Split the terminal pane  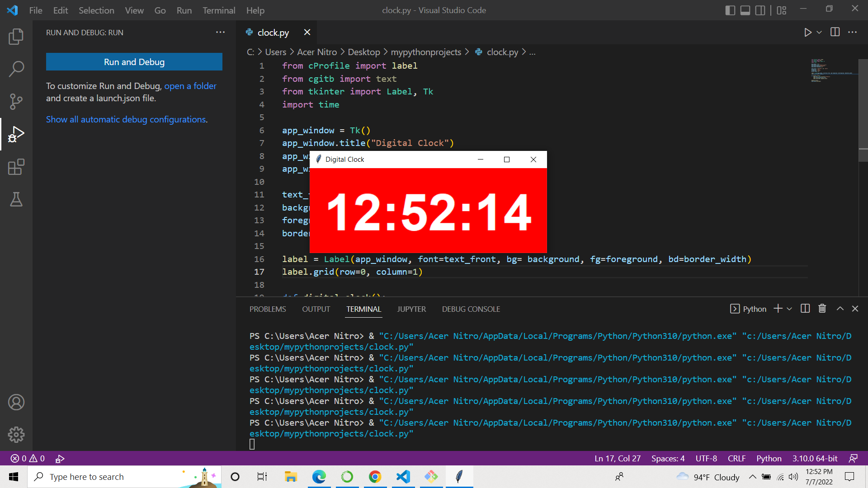[805, 309]
